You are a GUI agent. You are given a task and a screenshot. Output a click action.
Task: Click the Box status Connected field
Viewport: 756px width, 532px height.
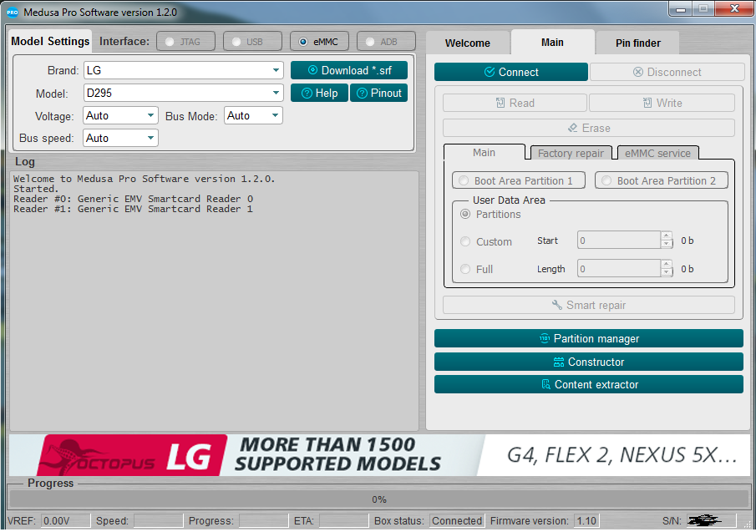tap(457, 520)
